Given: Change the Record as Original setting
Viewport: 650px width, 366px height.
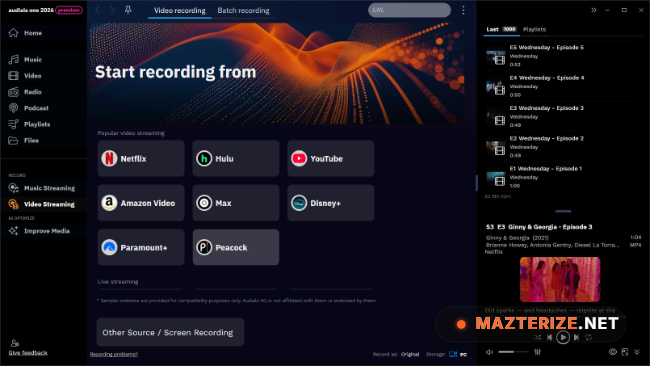Looking at the screenshot, I should pos(410,354).
